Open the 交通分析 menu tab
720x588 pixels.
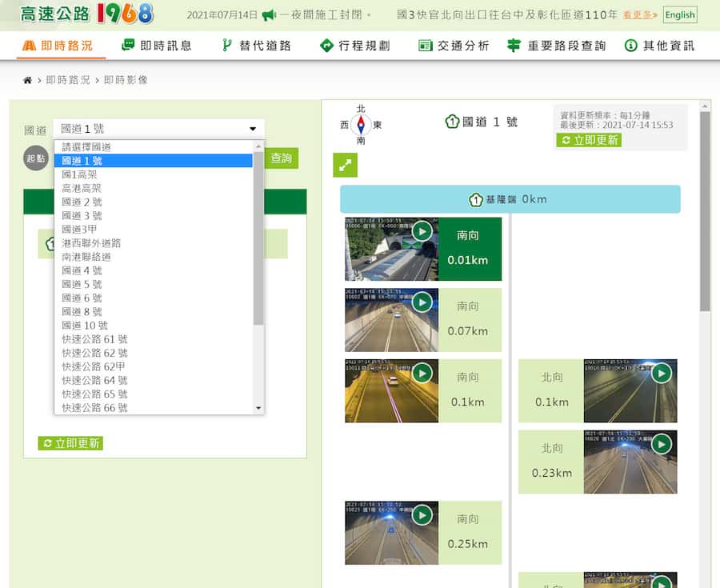(454, 46)
